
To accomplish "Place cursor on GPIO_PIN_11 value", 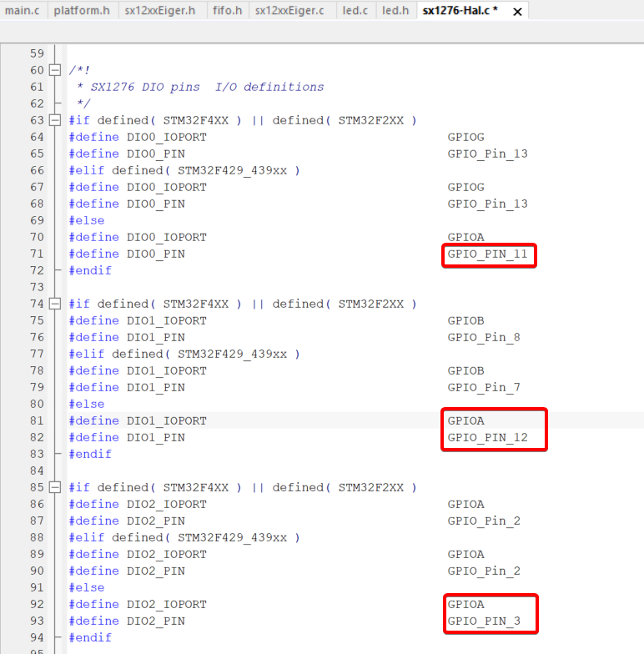I will click(x=487, y=254).
